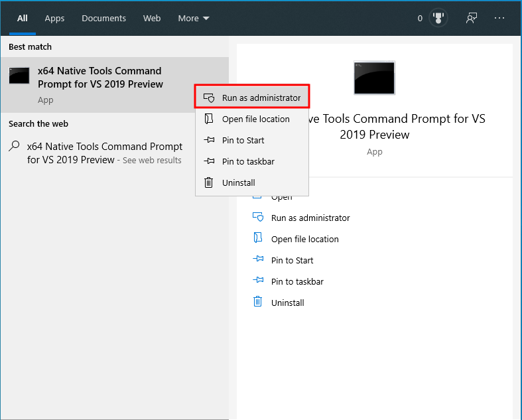522x420 pixels.
Task: Click the magnifier icon under Search the web
Action: 14,146
